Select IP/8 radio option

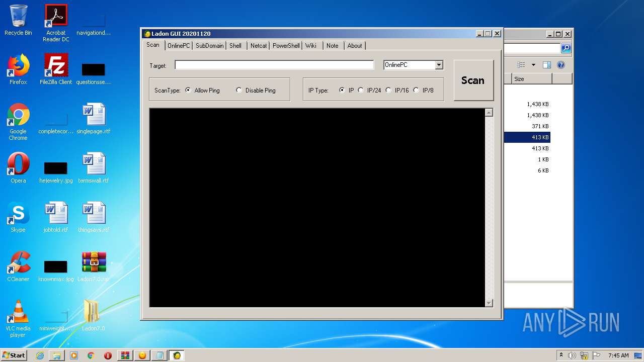[423, 90]
